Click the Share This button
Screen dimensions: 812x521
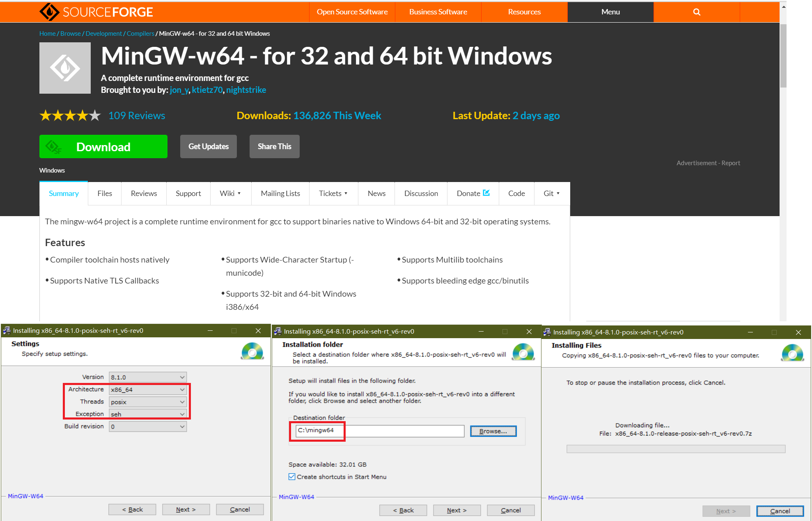point(275,146)
